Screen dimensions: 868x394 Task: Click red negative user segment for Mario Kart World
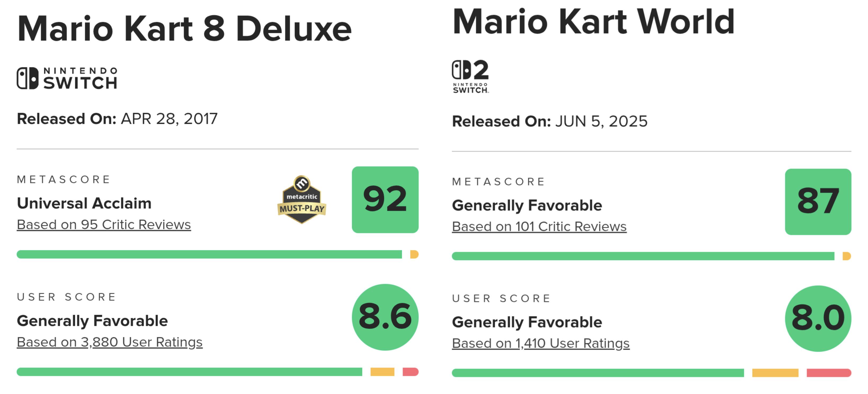pyautogui.click(x=829, y=373)
